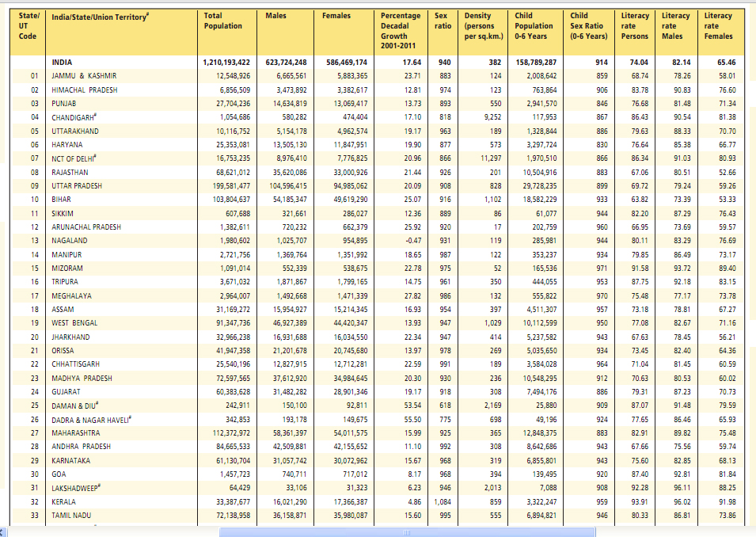The width and height of the screenshot is (756, 537).
Task: Click Jharkhand's females value 16,034,550
Action: point(350,337)
